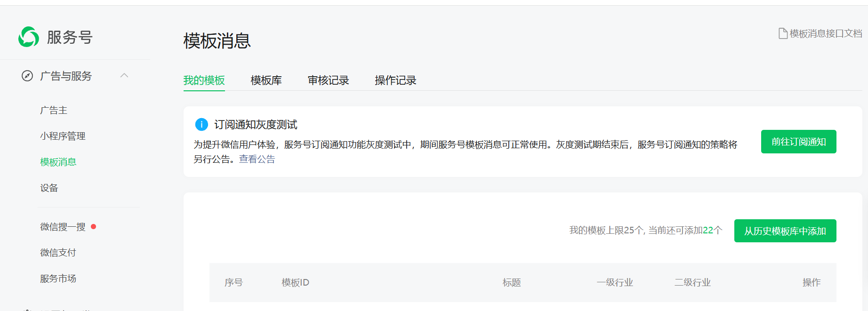868x311 pixels.
Task: Open 微信支付 in the sidebar
Action: (x=58, y=253)
